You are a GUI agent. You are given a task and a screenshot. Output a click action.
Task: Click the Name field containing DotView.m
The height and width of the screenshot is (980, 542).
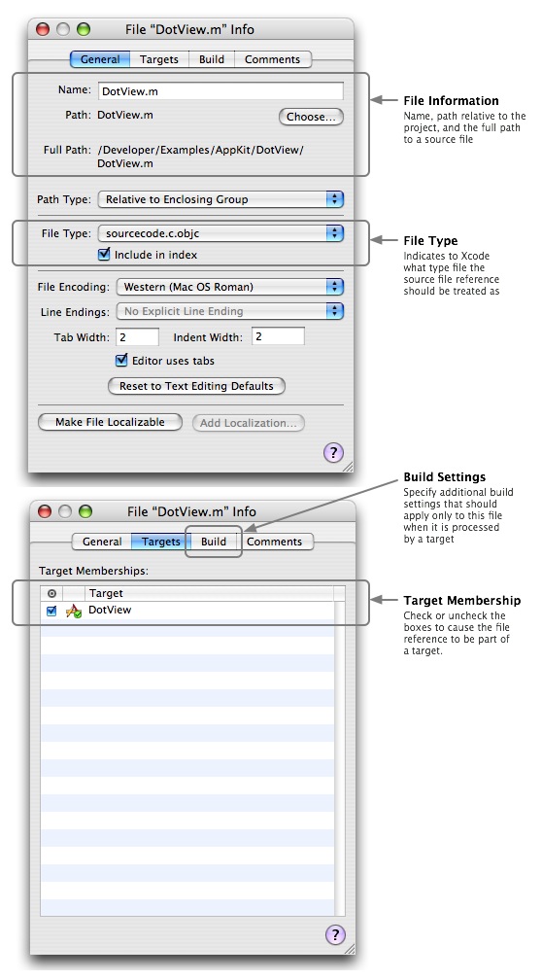[x=221, y=91]
